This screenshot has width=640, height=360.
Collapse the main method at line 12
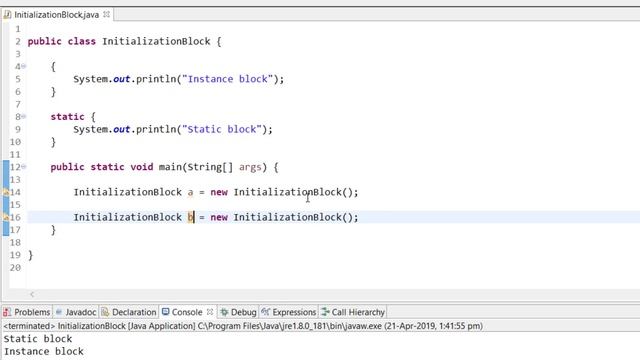coord(24,167)
